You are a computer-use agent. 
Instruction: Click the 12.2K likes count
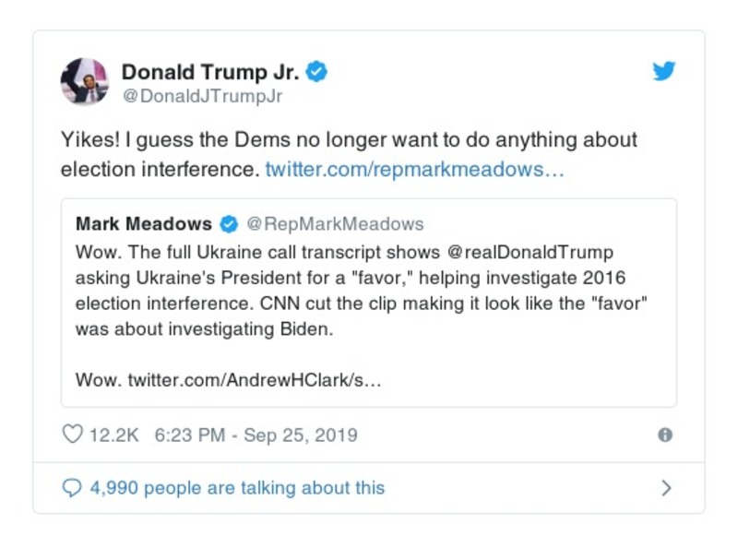113,435
